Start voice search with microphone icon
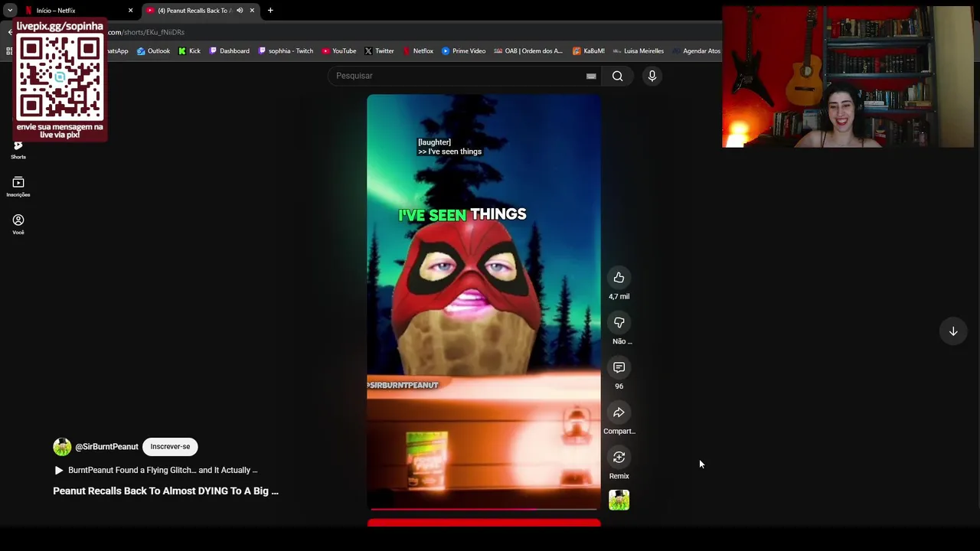This screenshot has height=551, width=980. (x=652, y=76)
